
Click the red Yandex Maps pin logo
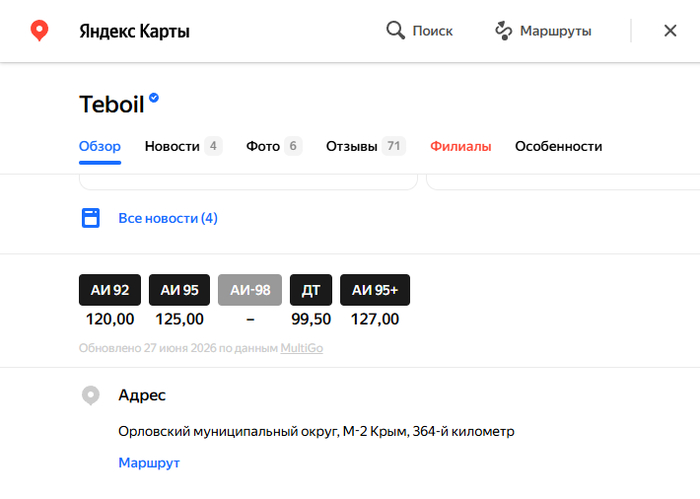tap(39, 31)
